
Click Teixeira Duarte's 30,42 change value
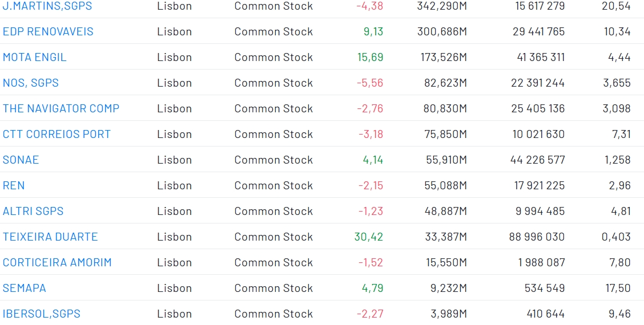(369, 237)
